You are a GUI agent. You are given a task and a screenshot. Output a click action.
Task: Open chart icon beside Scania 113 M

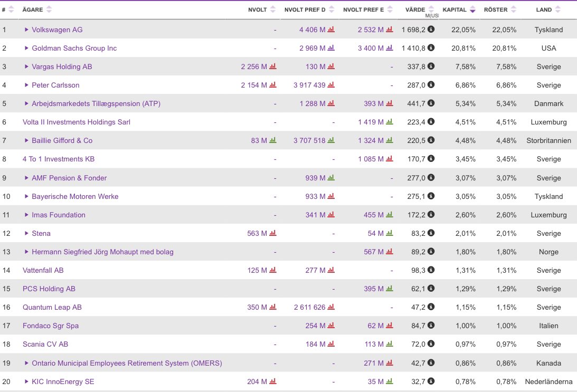click(390, 344)
